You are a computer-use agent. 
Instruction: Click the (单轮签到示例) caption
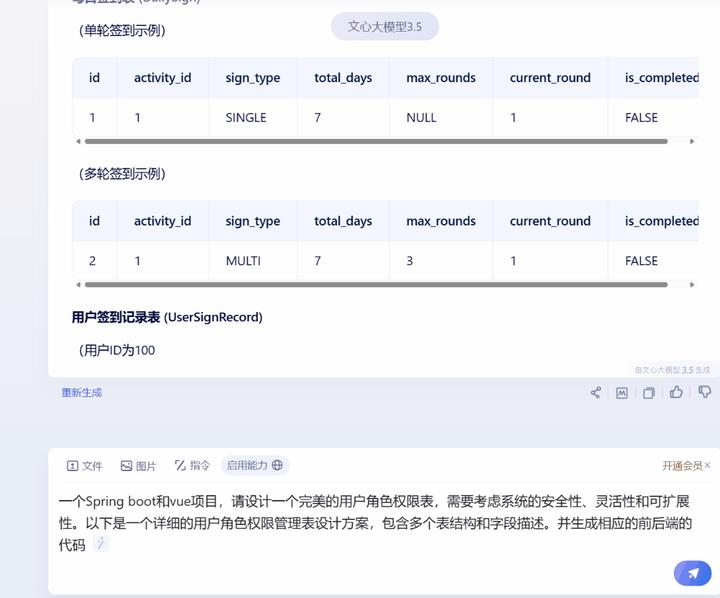point(122,31)
